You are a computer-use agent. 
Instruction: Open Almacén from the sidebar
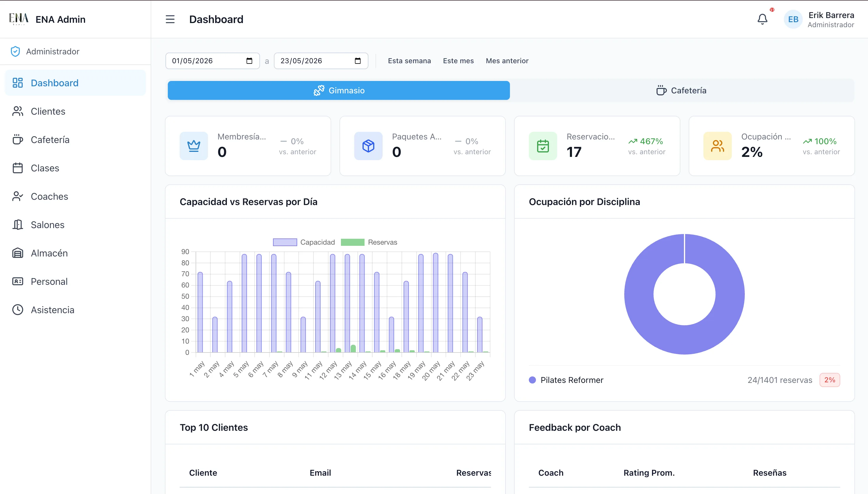pyautogui.click(x=75, y=253)
